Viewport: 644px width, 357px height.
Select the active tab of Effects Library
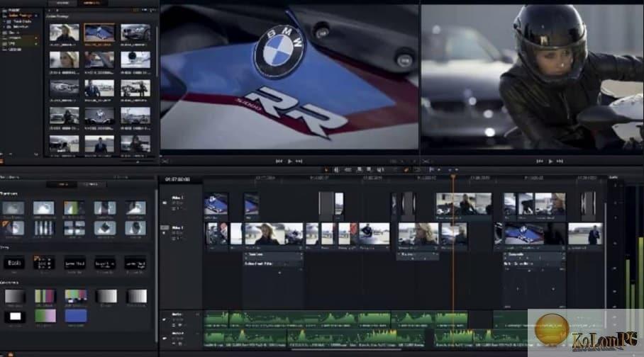coord(62,185)
